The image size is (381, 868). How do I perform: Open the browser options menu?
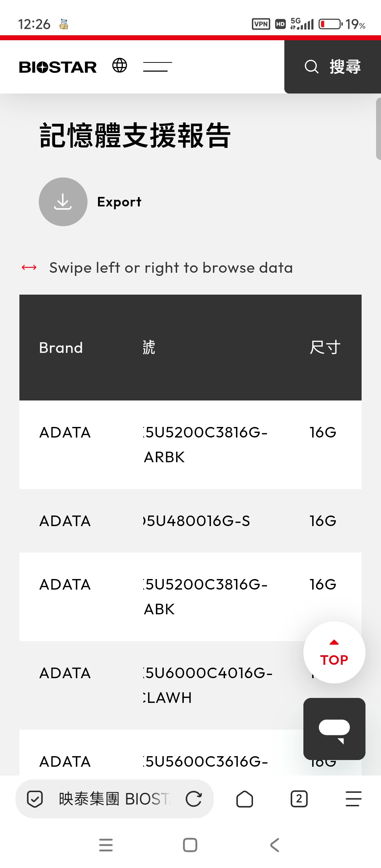pyautogui.click(x=353, y=799)
